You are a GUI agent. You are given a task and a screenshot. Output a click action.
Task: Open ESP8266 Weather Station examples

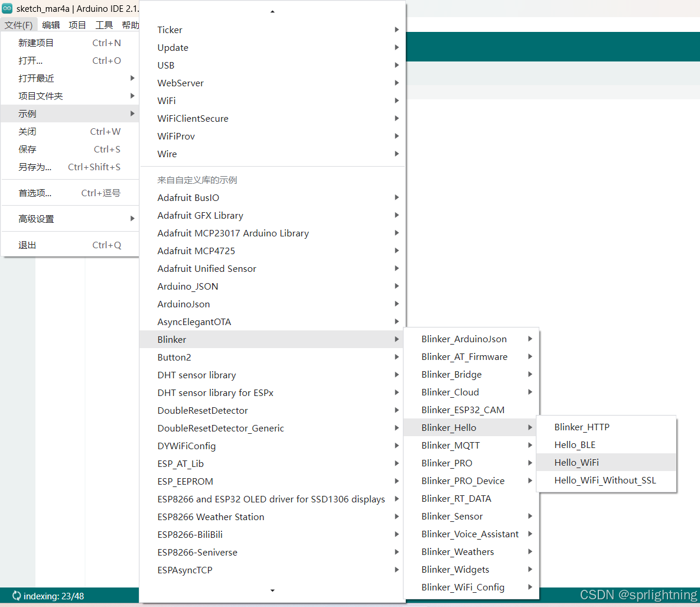click(x=272, y=517)
